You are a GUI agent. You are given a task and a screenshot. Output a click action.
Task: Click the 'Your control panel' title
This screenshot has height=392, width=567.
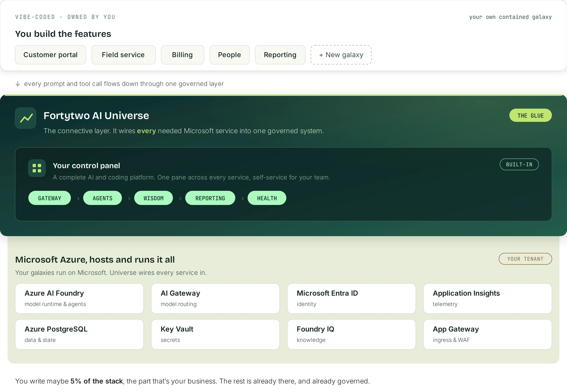click(86, 166)
